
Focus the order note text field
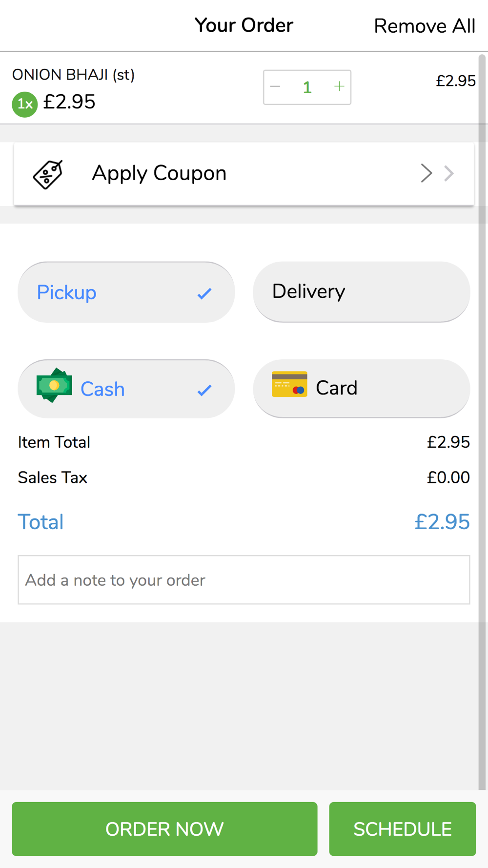(x=244, y=580)
